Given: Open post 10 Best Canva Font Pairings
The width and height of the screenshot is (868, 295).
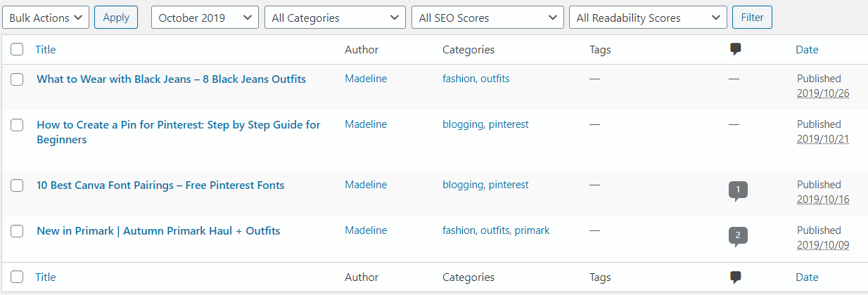Looking at the screenshot, I should [160, 185].
